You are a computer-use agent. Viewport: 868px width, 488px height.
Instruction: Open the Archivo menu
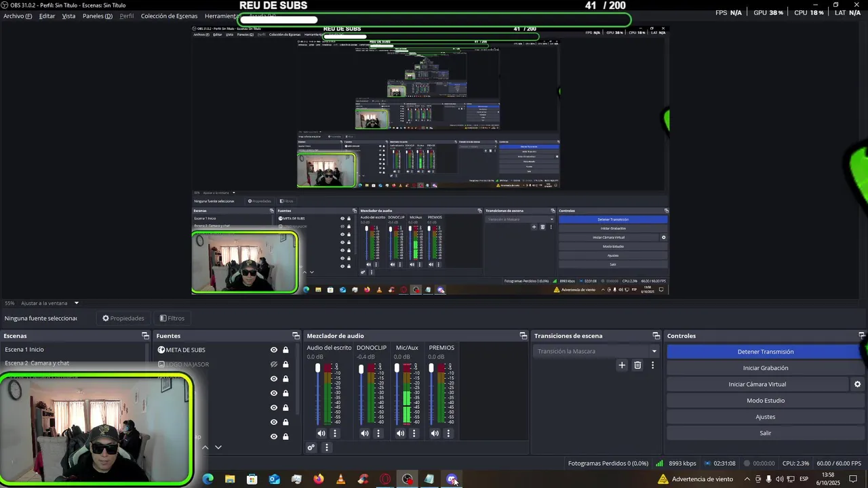[x=18, y=16]
